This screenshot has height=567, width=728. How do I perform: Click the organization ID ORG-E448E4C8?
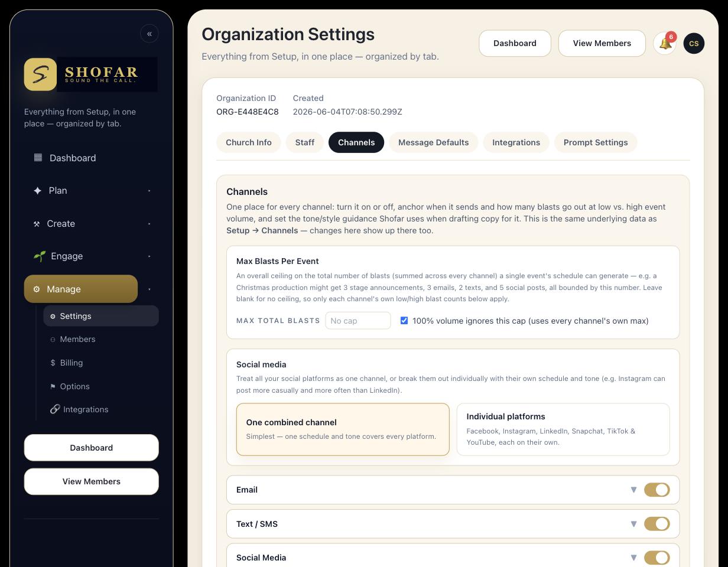[248, 112]
